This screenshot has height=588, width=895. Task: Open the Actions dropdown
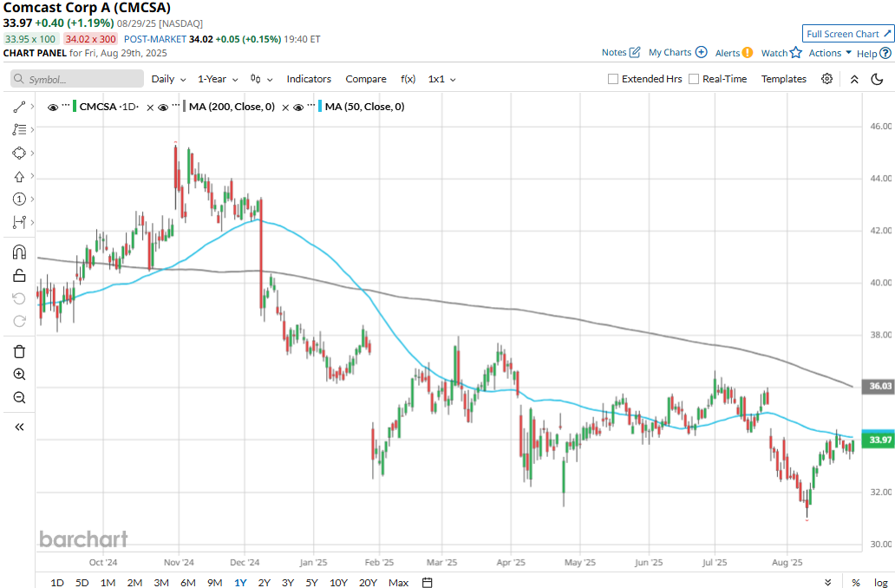tap(831, 53)
